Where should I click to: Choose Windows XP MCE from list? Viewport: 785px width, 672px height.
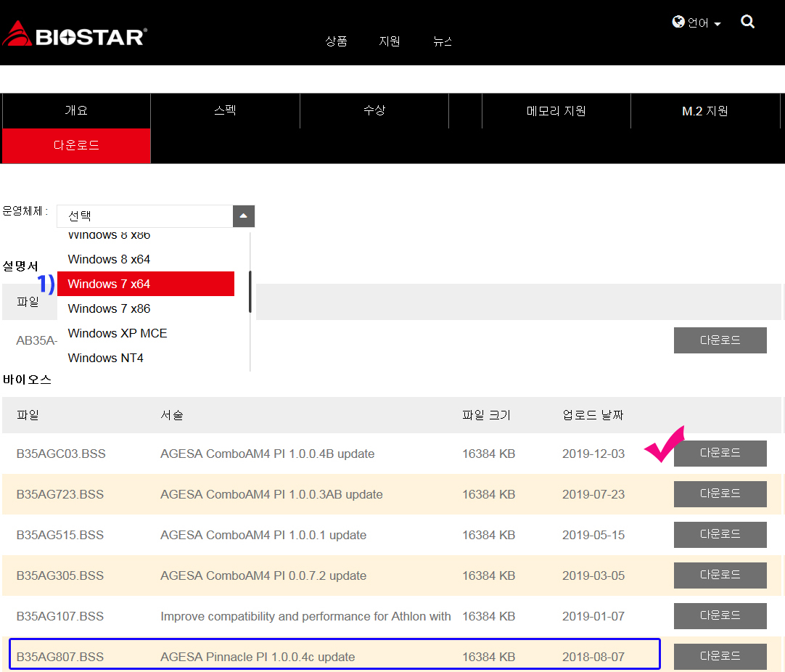[146, 333]
